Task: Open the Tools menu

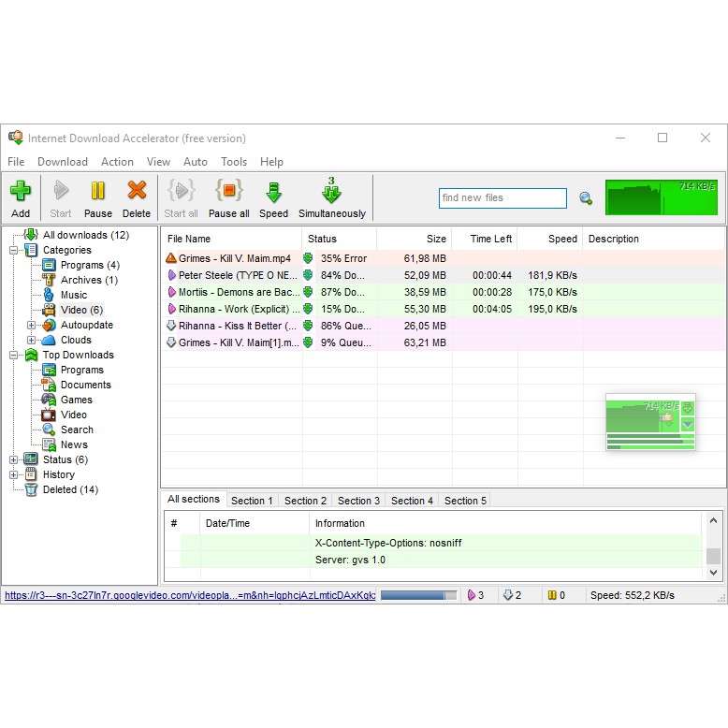Action: (234, 162)
